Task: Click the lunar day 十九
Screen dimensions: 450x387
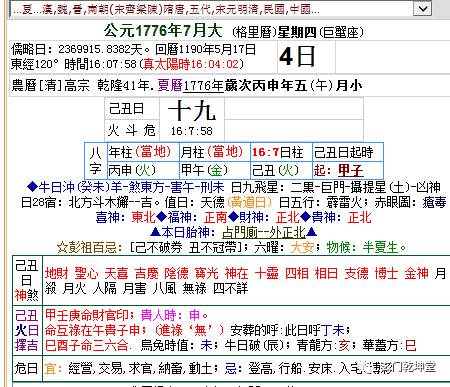Action: click(x=192, y=111)
